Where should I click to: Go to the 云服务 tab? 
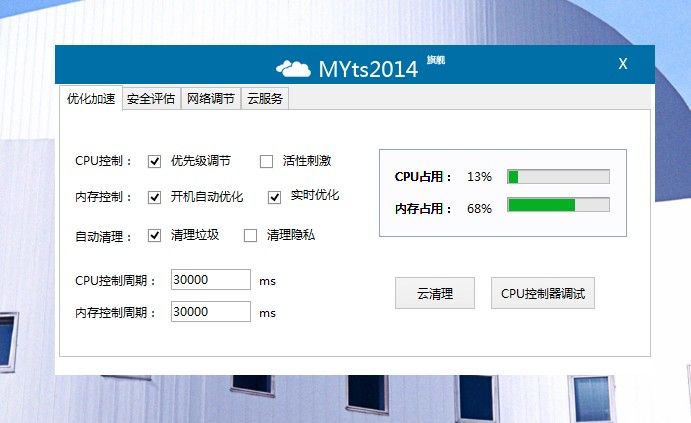pos(265,99)
